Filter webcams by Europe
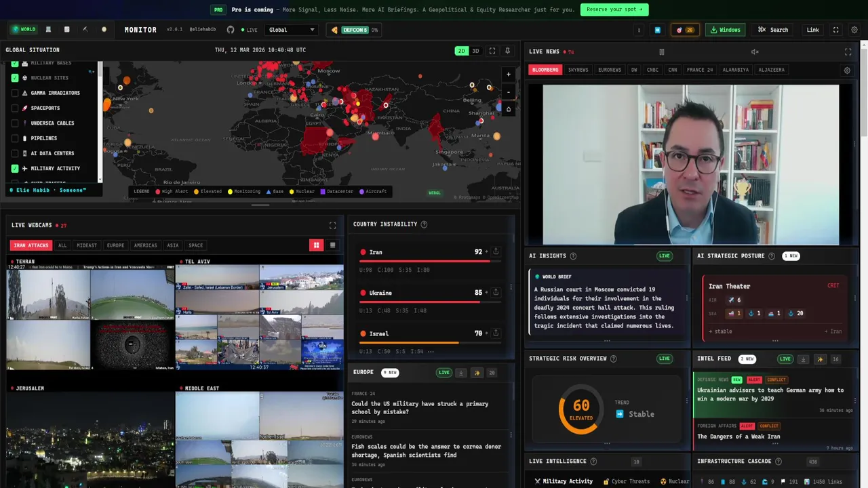The height and width of the screenshot is (488, 868). click(116, 245)
